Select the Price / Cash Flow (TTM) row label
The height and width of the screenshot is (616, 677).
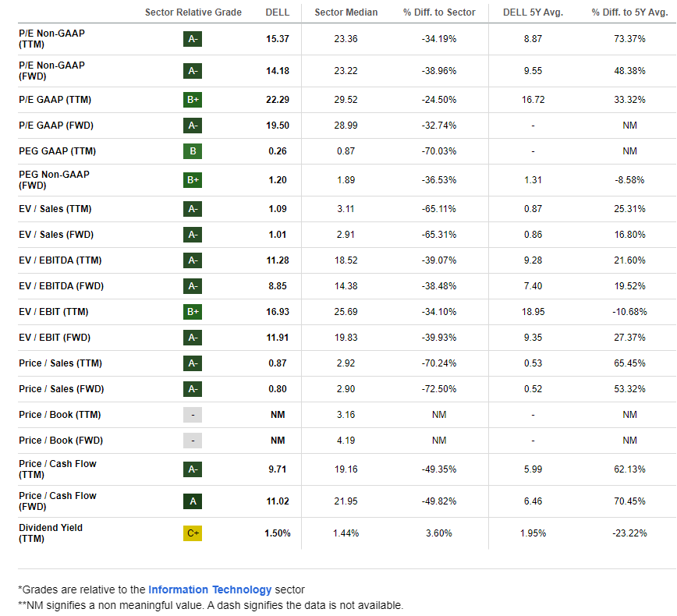[x=58, y=469]
